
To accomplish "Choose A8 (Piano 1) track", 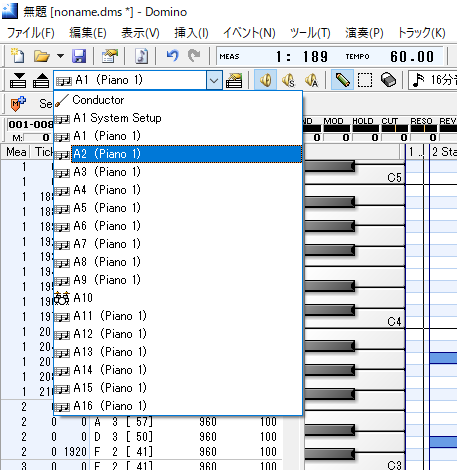I will pyautogui.click(x=178, y=262).
